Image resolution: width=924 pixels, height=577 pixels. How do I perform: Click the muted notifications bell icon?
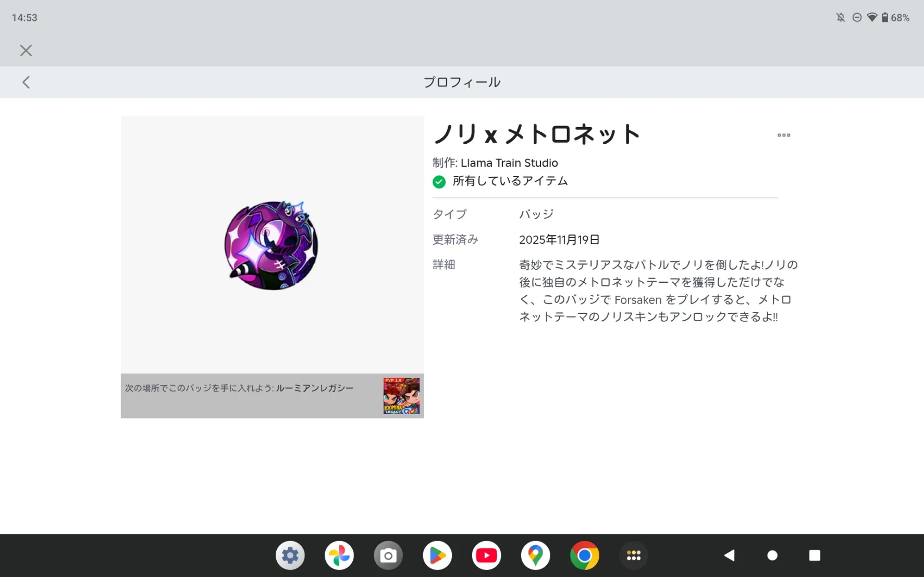pos(841,18)
